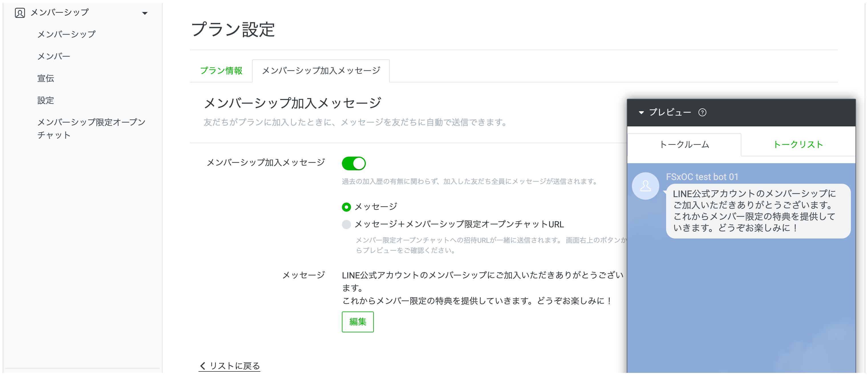Open 設定 in the sidebar

click(46, 100)
